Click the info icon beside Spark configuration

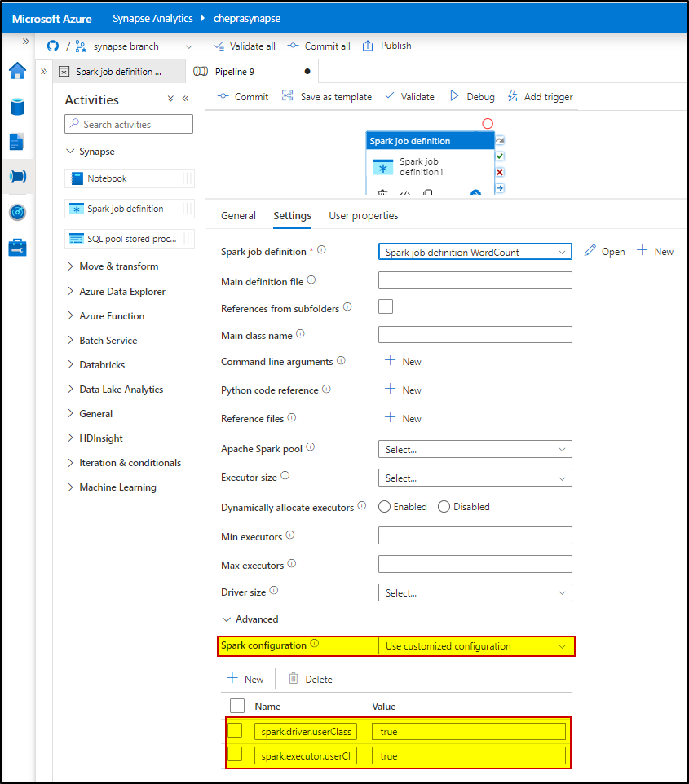click(314, 644)
